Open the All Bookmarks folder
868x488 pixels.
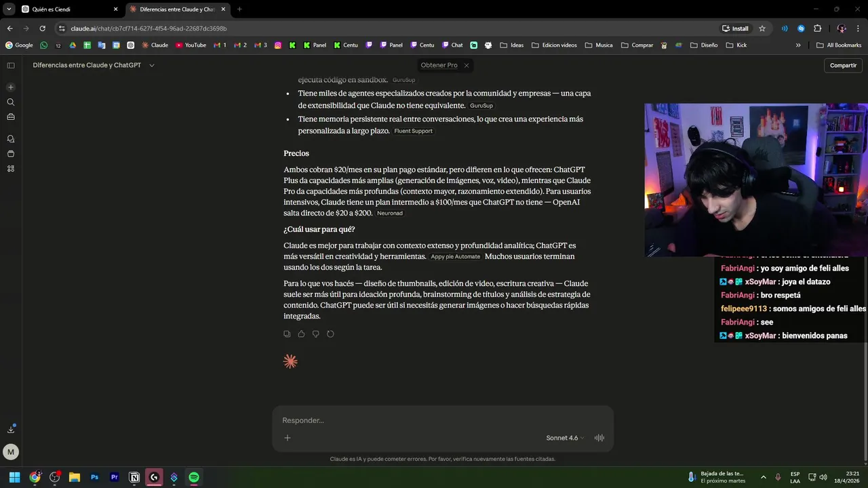839,45
